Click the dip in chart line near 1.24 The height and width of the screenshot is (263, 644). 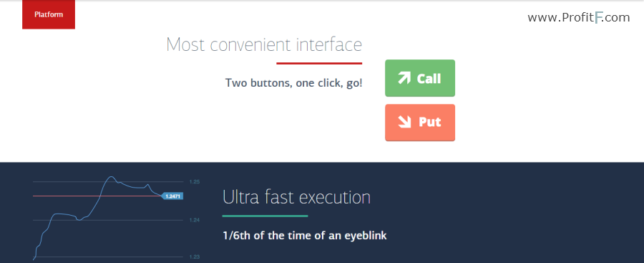point(79,219)
